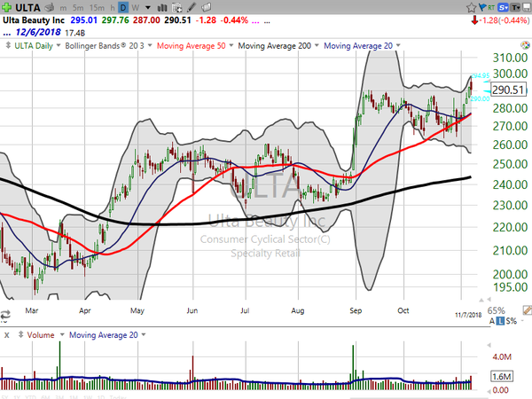532x399 pixels.
Task: Select the 15m timeframe
Action: 97,7
